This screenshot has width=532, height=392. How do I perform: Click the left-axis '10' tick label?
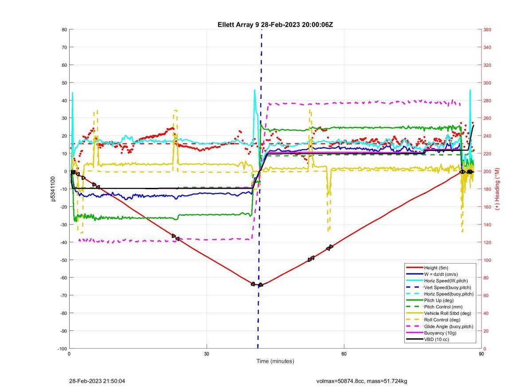pos(64,154)
